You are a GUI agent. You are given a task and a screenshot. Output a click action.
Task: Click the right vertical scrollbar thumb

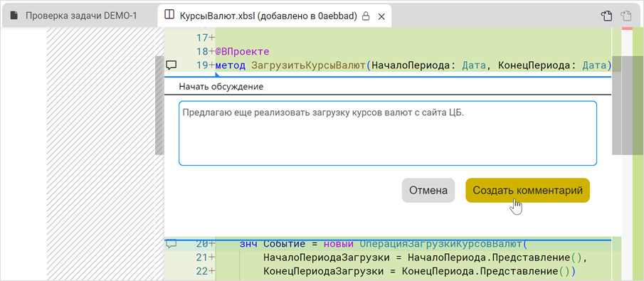616,105
